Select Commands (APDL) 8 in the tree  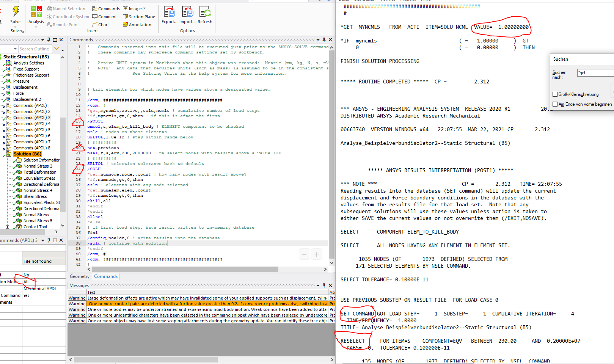tap(32, 148)
